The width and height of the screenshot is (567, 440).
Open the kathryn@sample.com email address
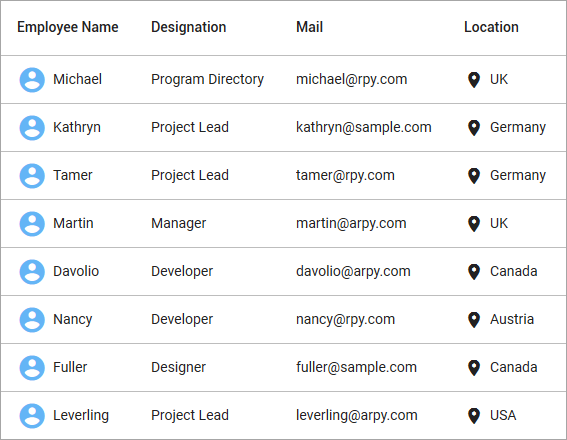364,127
